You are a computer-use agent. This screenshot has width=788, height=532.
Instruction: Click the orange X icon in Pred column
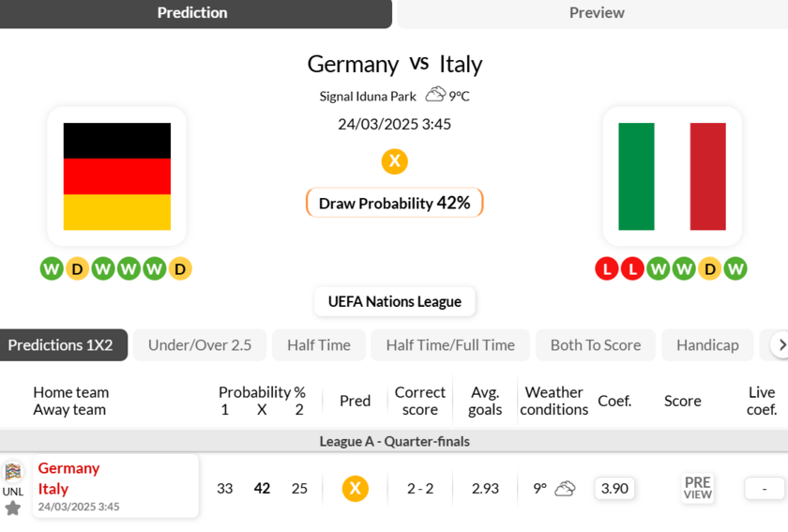[x=355, y=488]
